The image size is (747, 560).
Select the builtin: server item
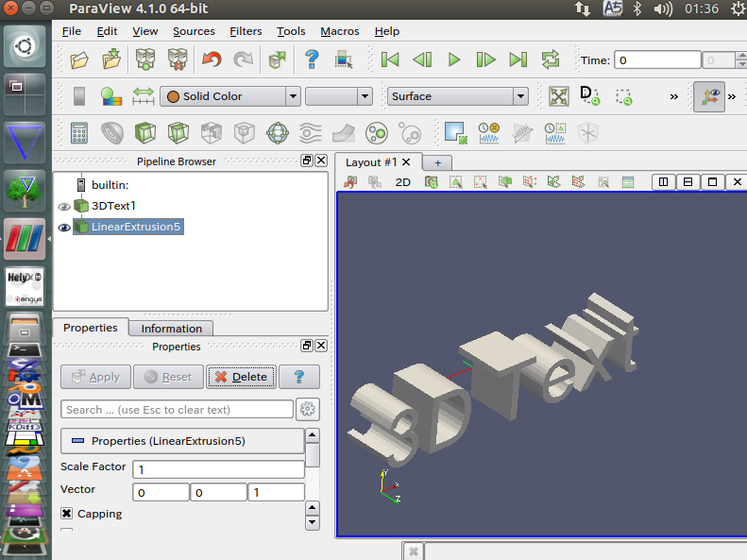110,185
